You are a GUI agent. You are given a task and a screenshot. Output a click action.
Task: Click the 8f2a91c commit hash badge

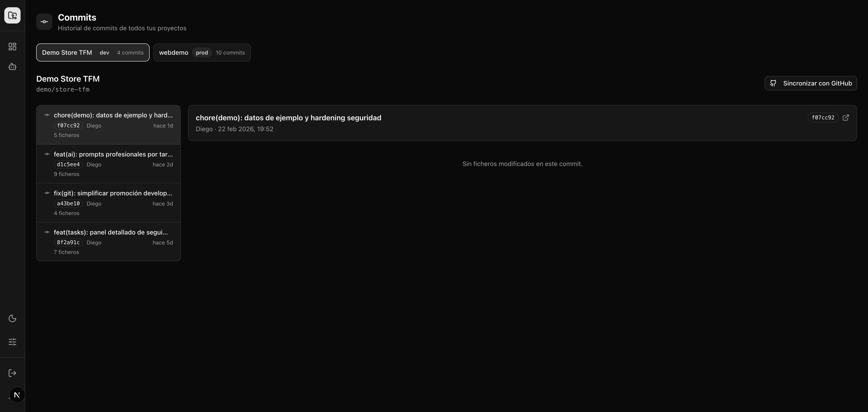coord(68,242)
